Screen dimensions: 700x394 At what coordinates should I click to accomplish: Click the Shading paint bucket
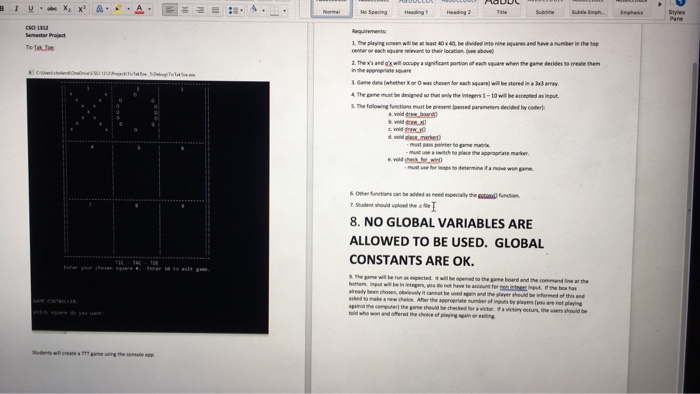pyautogui.click(x=254, y=9)
